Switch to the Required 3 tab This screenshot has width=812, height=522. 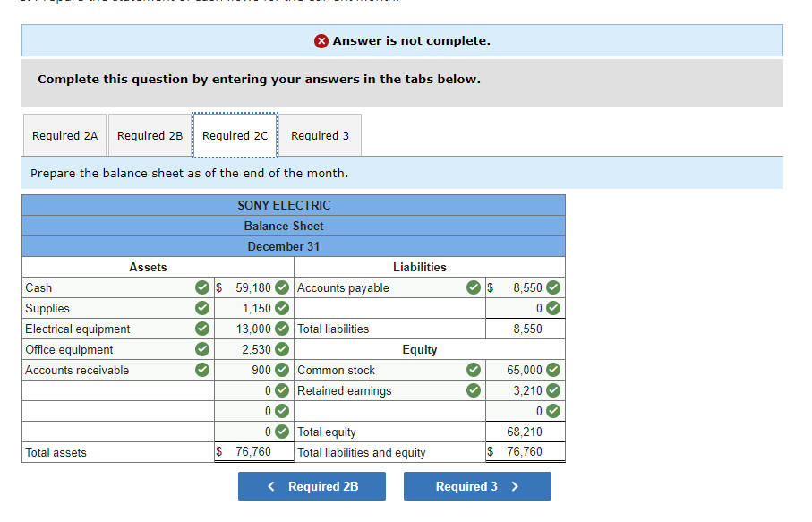(x=320, y=136)
